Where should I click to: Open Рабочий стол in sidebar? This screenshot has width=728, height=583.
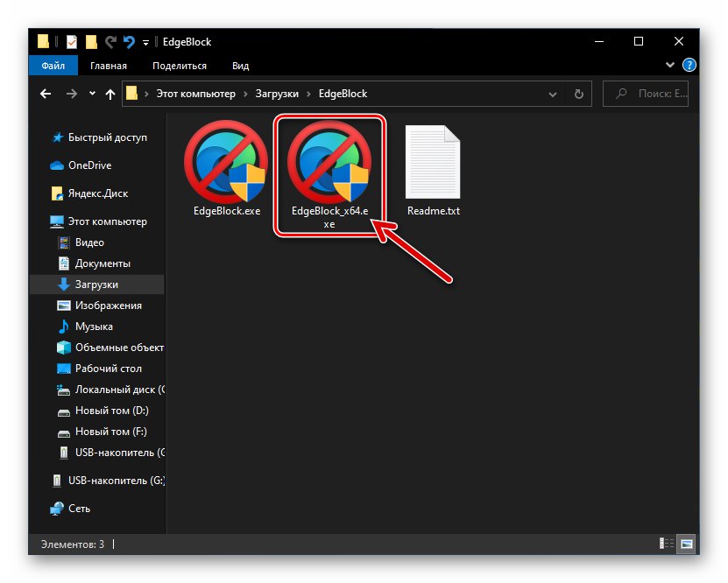[99, 369]
